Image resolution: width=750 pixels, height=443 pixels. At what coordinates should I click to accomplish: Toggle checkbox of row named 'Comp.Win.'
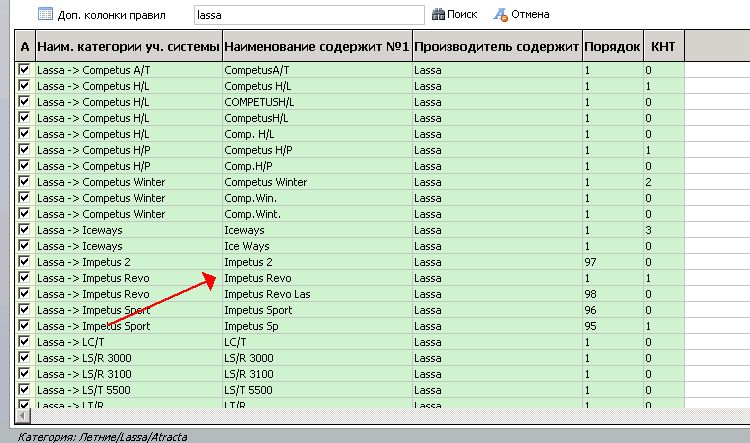24,198
